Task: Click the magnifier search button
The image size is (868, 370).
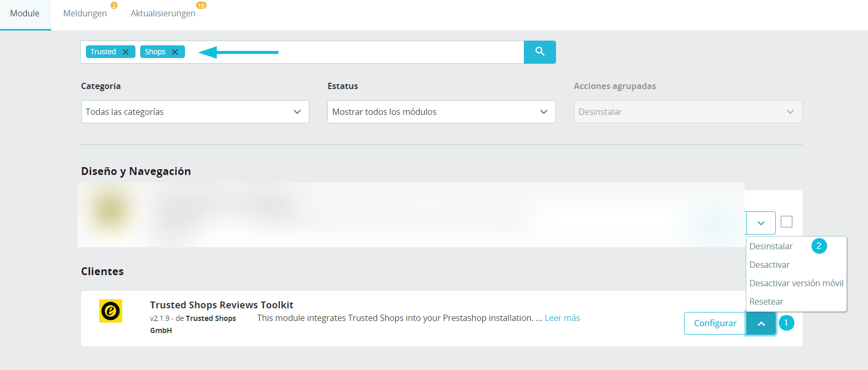Action: (540, 52)
